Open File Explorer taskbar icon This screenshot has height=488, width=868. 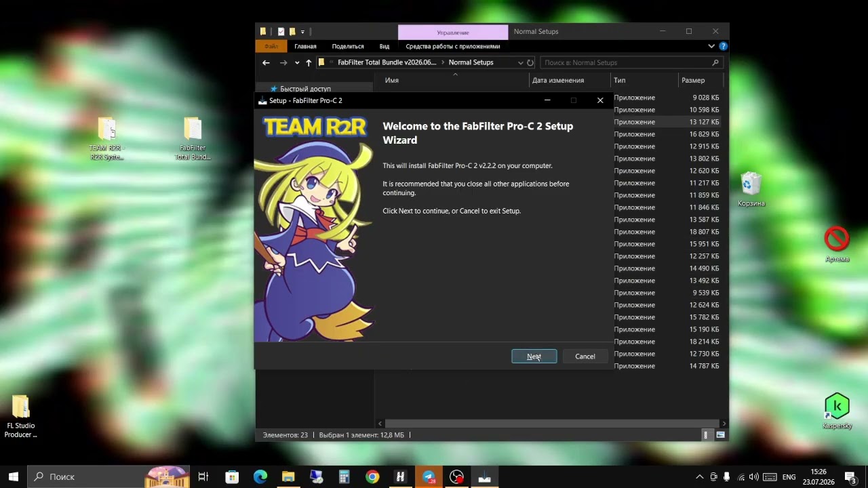[288, 476]
